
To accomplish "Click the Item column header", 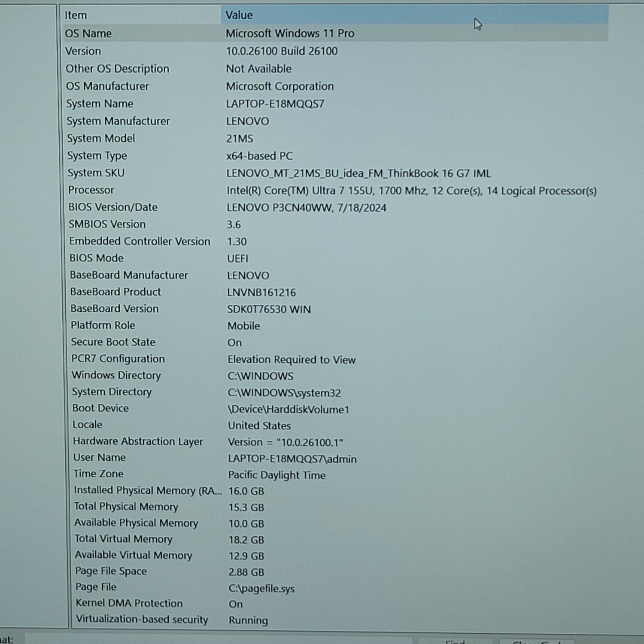I will (76, 15).
